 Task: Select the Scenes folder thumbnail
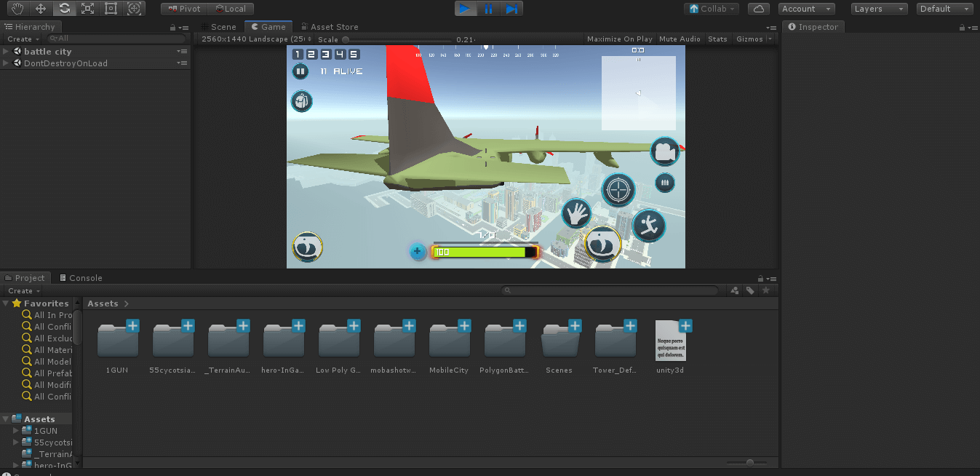pos(559,341)
